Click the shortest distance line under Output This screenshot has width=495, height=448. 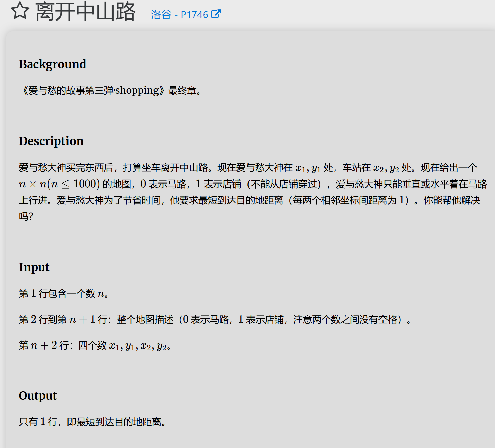(92, 422)
